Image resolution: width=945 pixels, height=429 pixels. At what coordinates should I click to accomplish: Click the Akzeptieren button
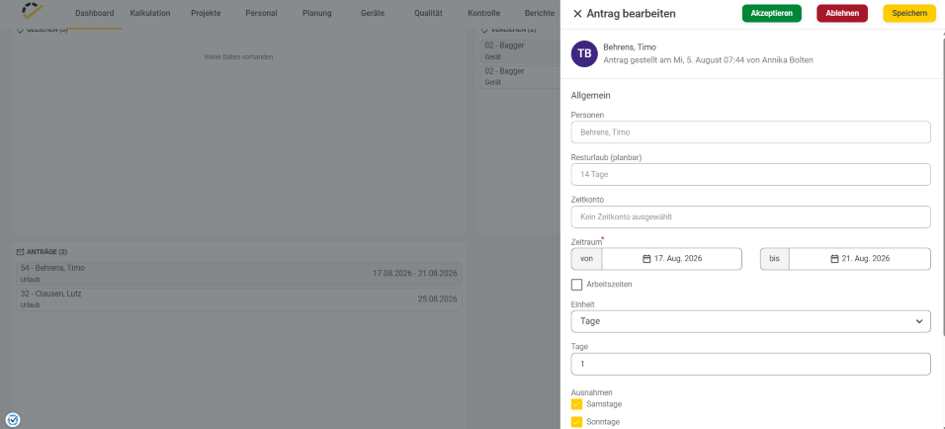click(771, 13)
